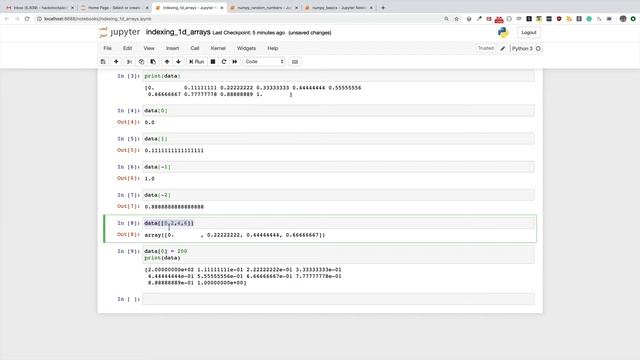
Task: Switch to numpy_basics tab
Action: (338, 8)
